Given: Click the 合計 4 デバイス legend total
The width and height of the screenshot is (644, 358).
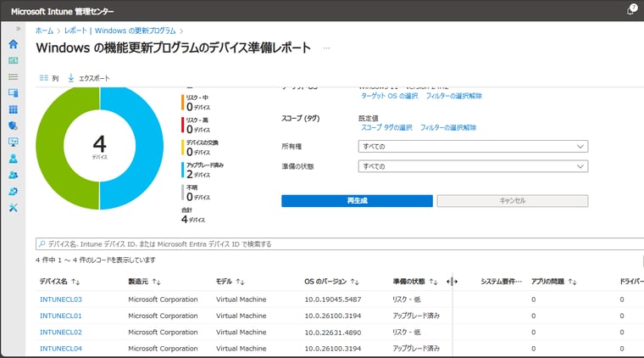Looking at the screenshot, I should click(193, 215).
